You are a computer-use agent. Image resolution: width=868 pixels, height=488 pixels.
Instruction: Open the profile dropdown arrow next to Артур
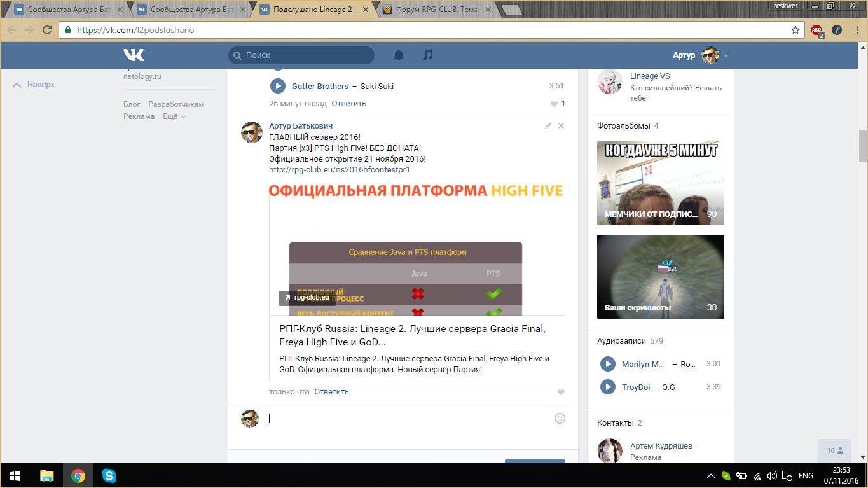pyautogui.click(x=726, y=56)
